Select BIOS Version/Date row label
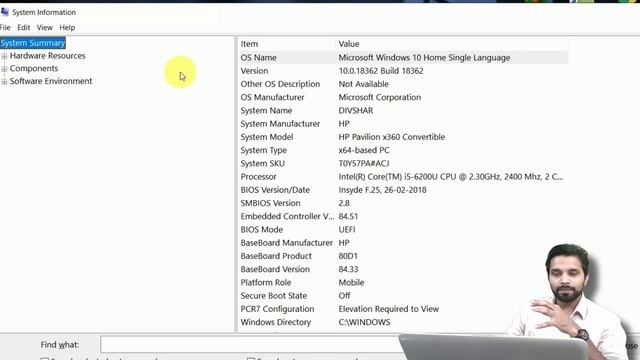Screen dimensions: 640x360 pyautogui.click(x=275, y=190)
